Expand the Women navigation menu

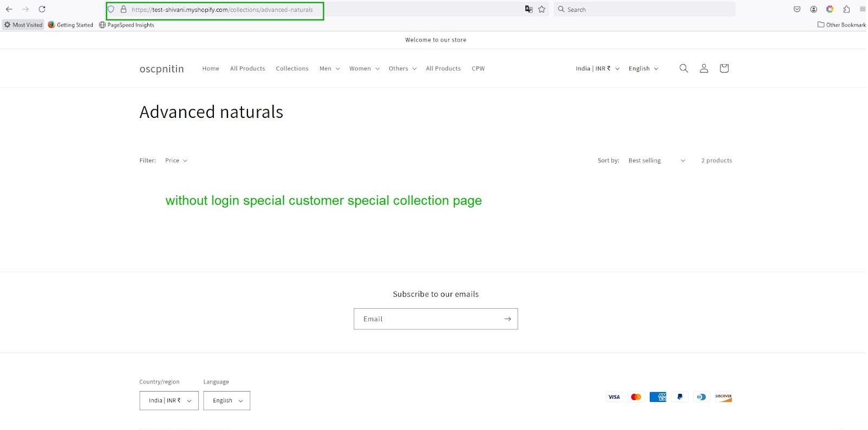click(364, 69)
